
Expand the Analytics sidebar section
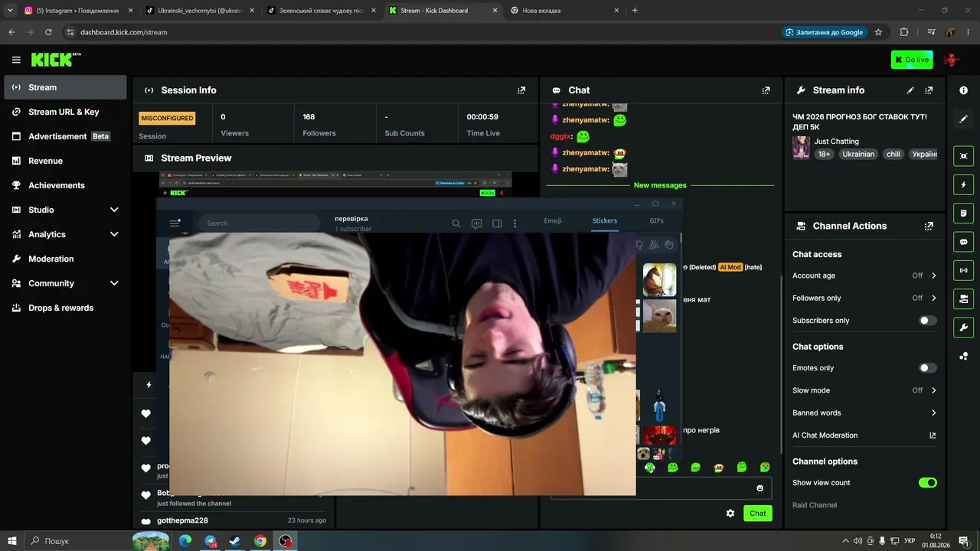point(114,234)
